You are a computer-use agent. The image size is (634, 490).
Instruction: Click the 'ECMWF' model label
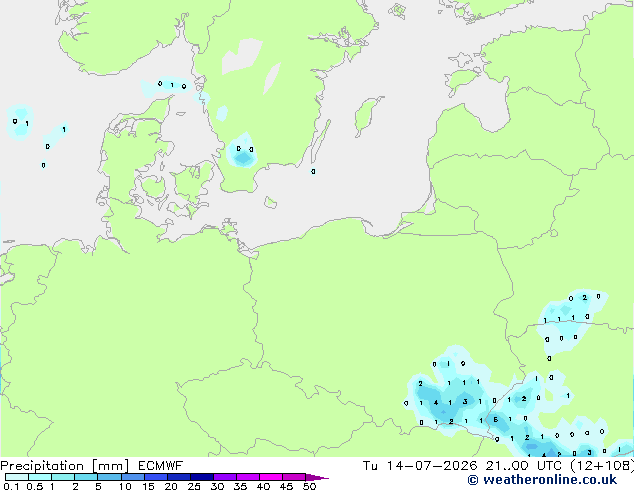point(161,466)
